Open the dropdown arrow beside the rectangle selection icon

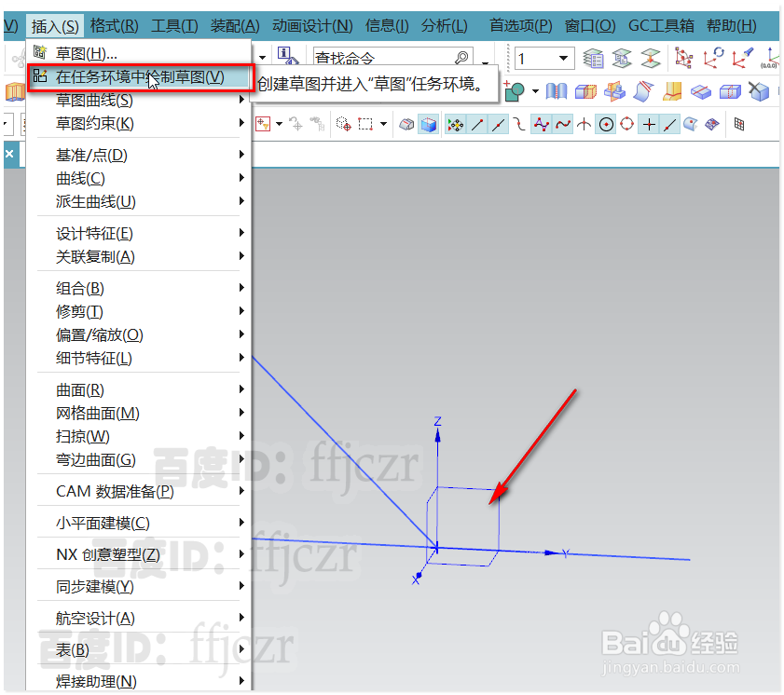pos(383,124)
